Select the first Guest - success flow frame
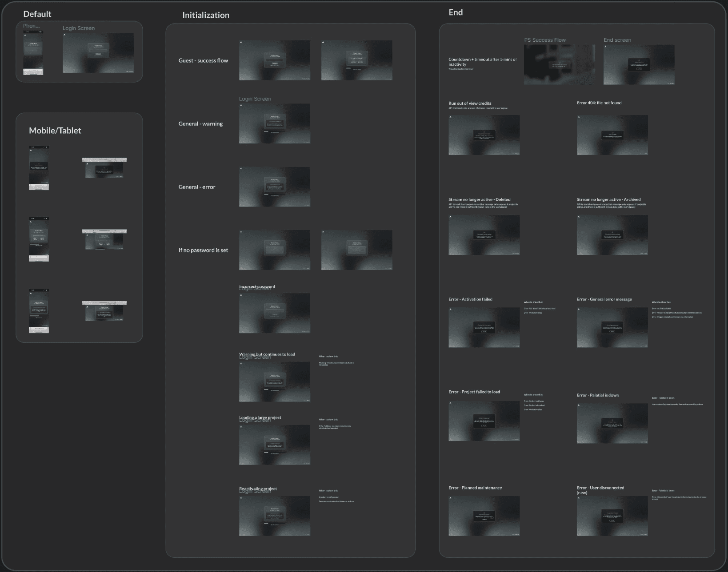Screen dimensions: 728x572 pyautogui.click(x=274, y=60)
